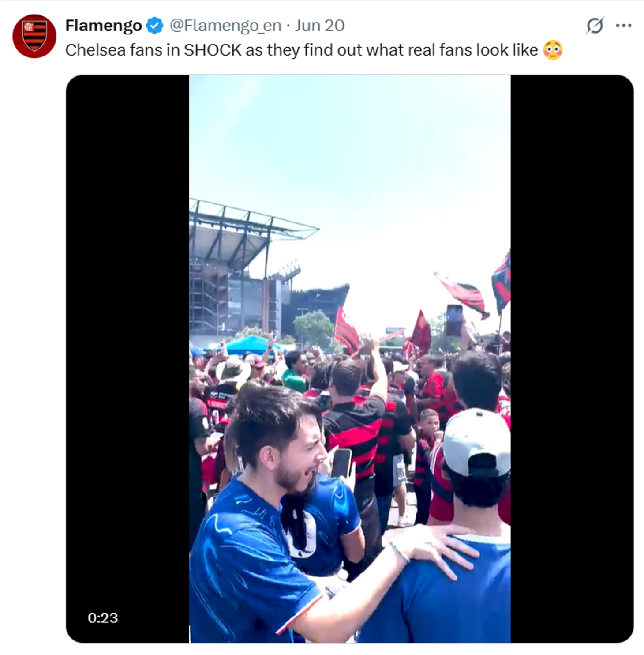
Task: Click the right black bar of video
Action: coord(572,358)
